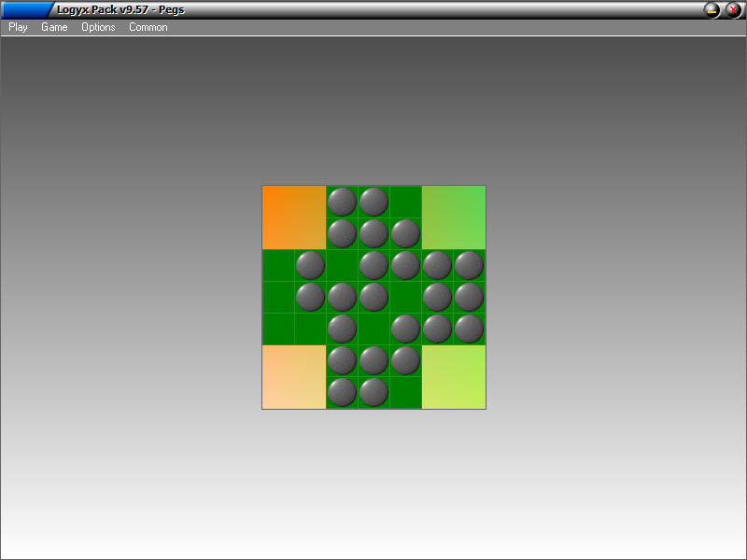Screen dimensions: 747x560
Task: Select the middle peg in the second row
Action: click(374, 234)
